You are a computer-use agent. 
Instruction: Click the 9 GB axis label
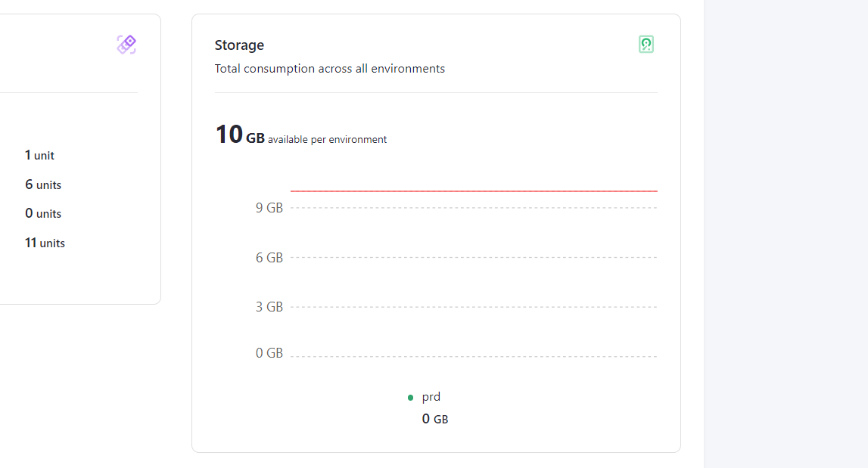(269, 208)
